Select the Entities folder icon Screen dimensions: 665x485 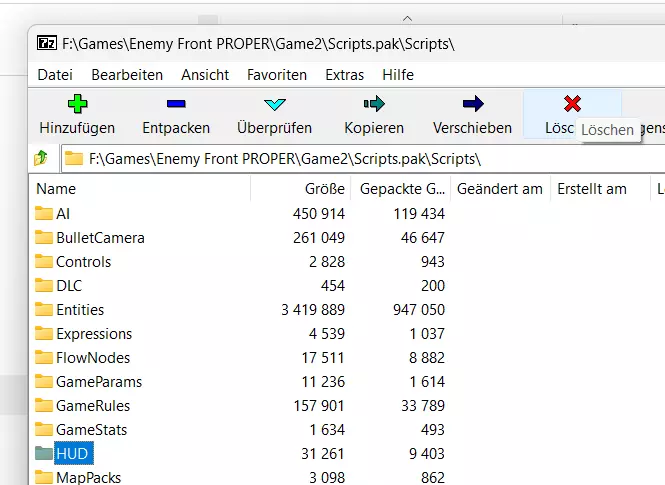pyautogui.click(x=44, y=309)
